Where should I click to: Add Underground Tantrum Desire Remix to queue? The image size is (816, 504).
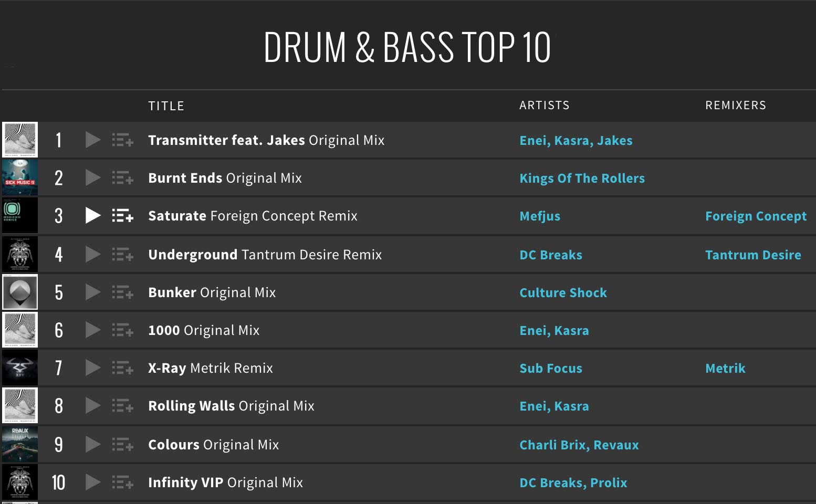point(122,254)
